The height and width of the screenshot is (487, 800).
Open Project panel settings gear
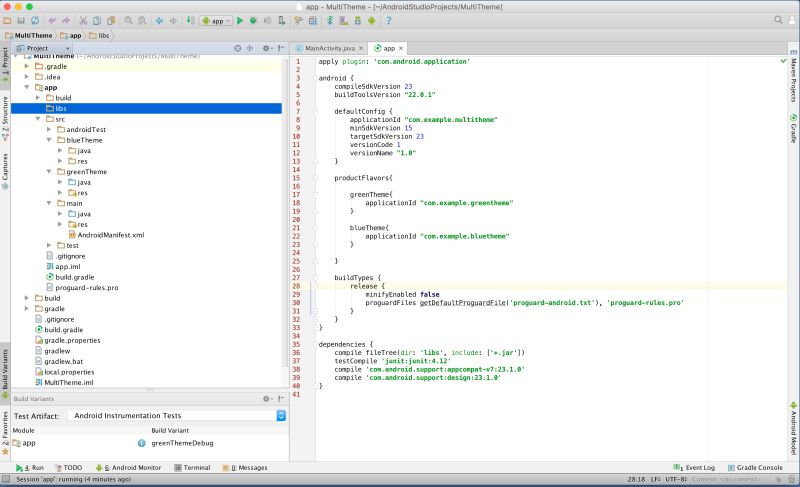267,48
